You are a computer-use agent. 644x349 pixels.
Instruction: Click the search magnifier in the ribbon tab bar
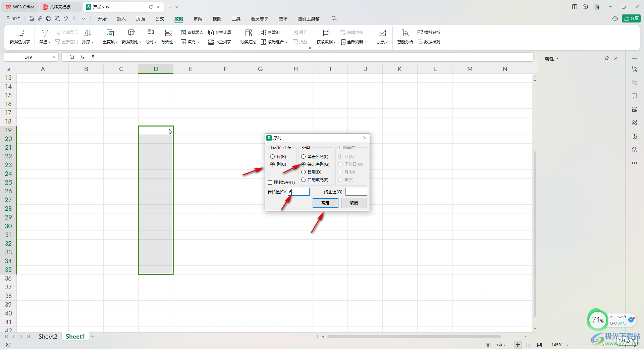point(334,19)
